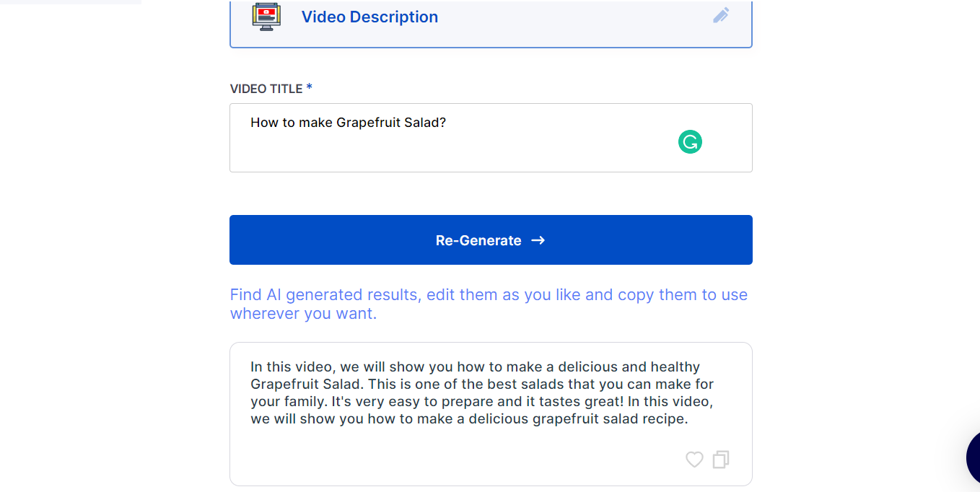
Task: Click the VIDEO TITLE field label
Action: pyautogui.click(x=266, y=89)
